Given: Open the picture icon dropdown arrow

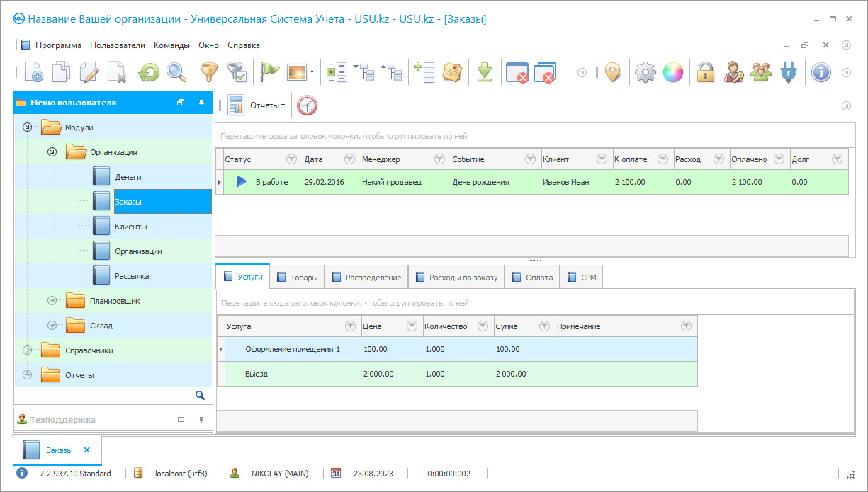Looking at the screenshot, I should point(312,72).
